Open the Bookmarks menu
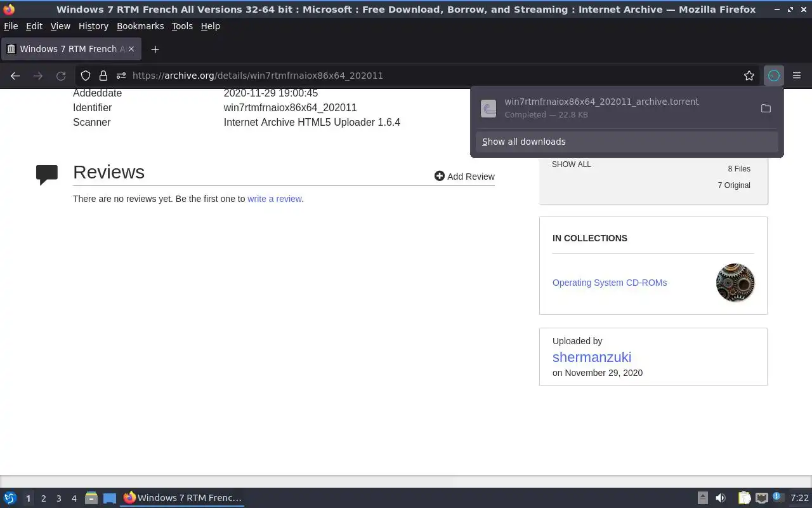The width and height of the screenshot is (812, 508). [140, 26]
